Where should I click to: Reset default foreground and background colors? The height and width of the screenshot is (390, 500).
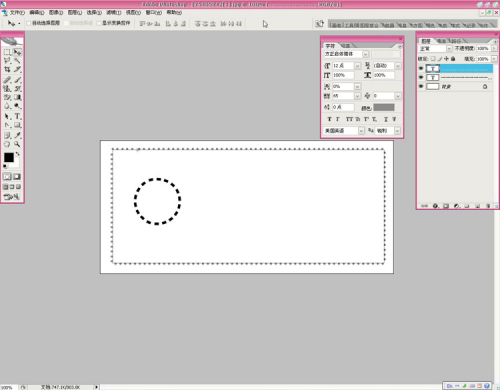pos(5,166)
